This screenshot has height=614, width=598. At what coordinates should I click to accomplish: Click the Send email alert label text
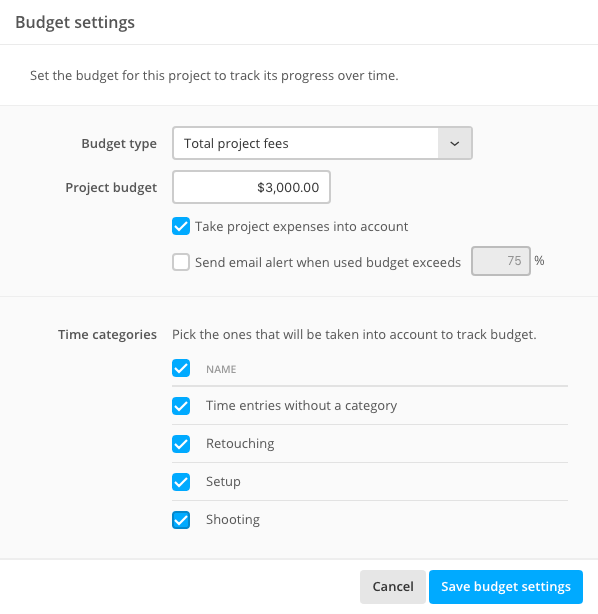pyautogui.click(x=328, y=262)
